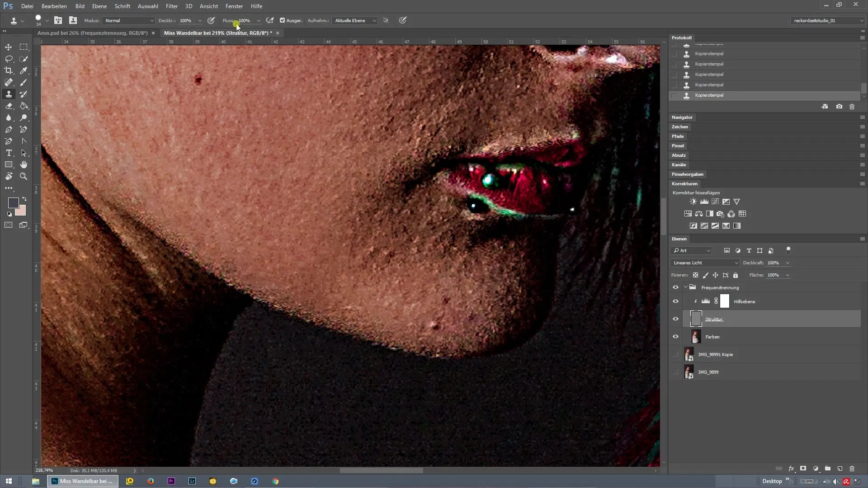
Task: Select the Spot Healing Brush tool
Action: pyautogui.click(x=9, y=82)
